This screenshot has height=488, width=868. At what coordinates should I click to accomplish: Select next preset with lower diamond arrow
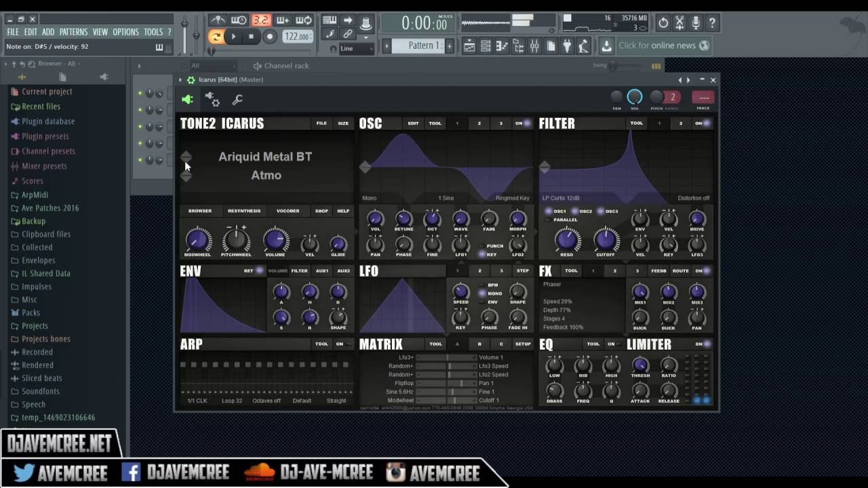186,176
